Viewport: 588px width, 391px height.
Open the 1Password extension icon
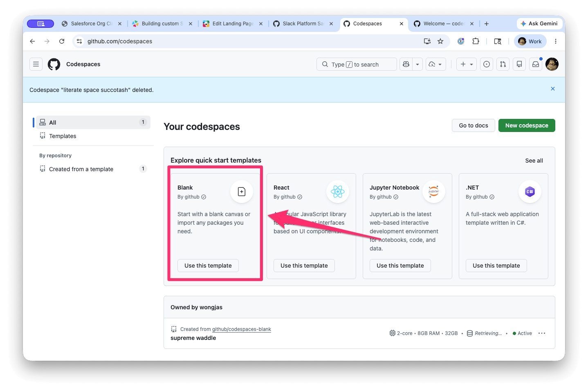tap(461, 41)
